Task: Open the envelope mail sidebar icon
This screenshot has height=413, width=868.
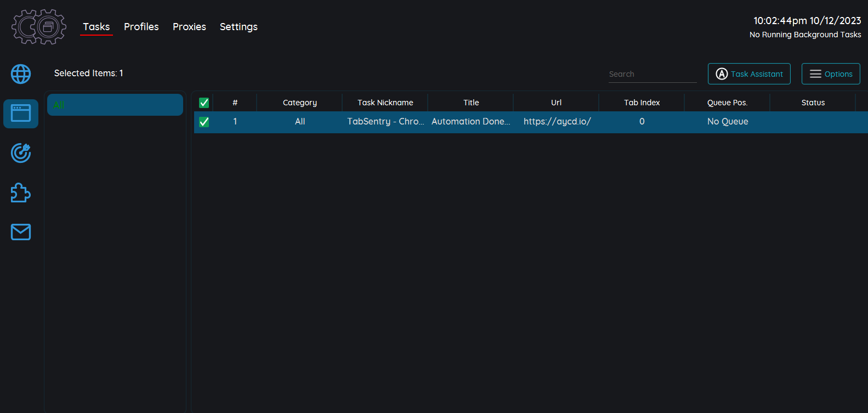Action: click(21, 232)
